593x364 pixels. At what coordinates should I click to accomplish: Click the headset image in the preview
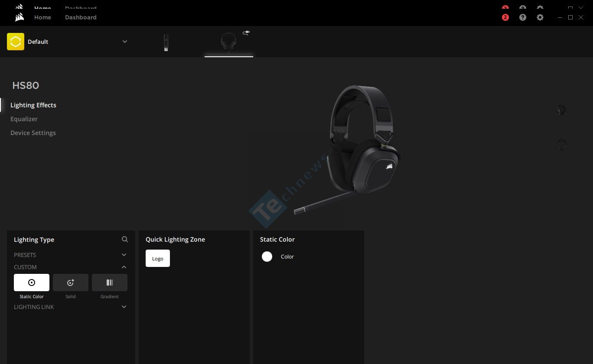coord(347,149)
